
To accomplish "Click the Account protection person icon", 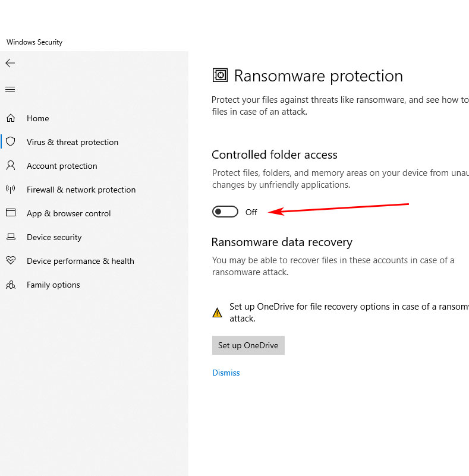I will (11, 165).
